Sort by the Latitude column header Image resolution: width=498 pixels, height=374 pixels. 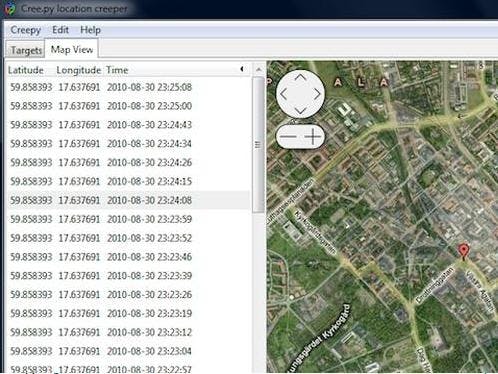(26, 70)
